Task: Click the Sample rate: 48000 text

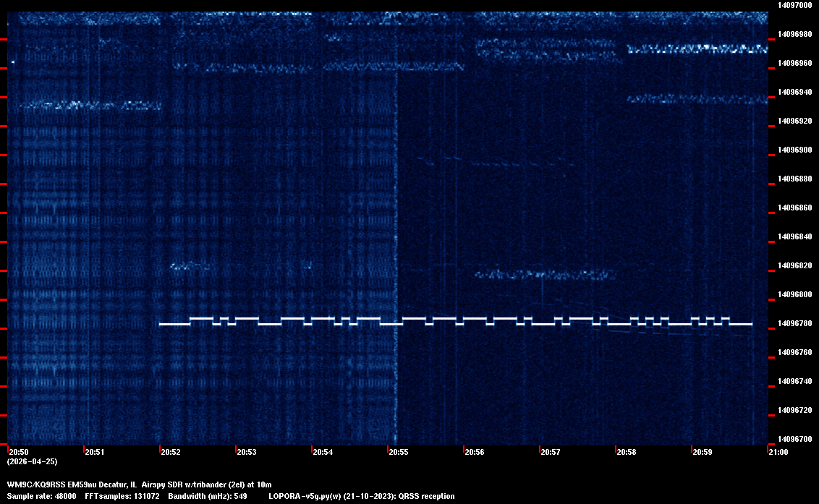Action: click(x=41, y=496)
